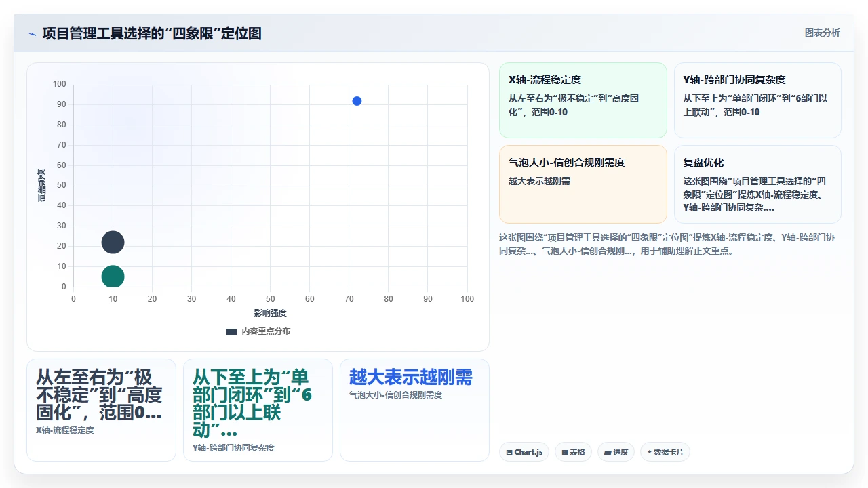Select the Chart.js tag chip
Viewport: 868px width, 488px height.
pyautogui.click(x=524, y=452)
